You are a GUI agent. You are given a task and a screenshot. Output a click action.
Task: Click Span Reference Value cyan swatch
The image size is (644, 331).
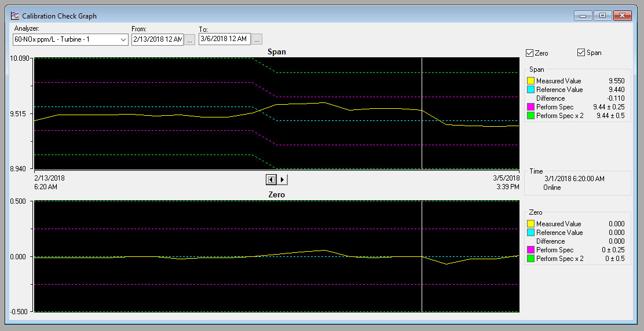tap(530, 90)
